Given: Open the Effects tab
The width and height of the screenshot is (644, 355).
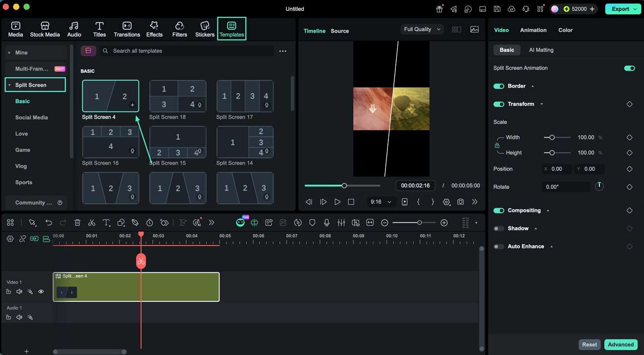Looking at the screenshot, I should click(x=154, y=29).
